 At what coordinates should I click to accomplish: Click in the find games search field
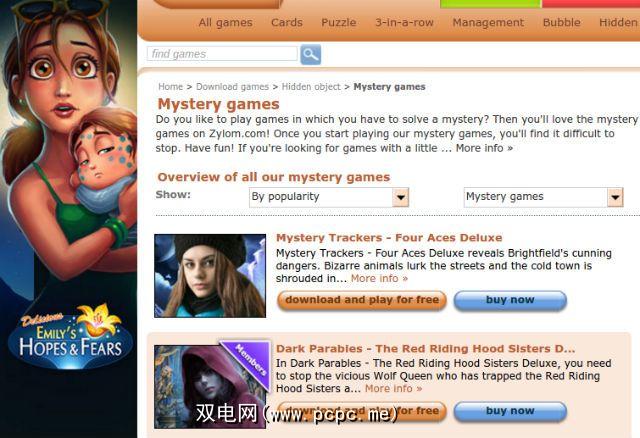pyautogui.click(x=222, y=54)
